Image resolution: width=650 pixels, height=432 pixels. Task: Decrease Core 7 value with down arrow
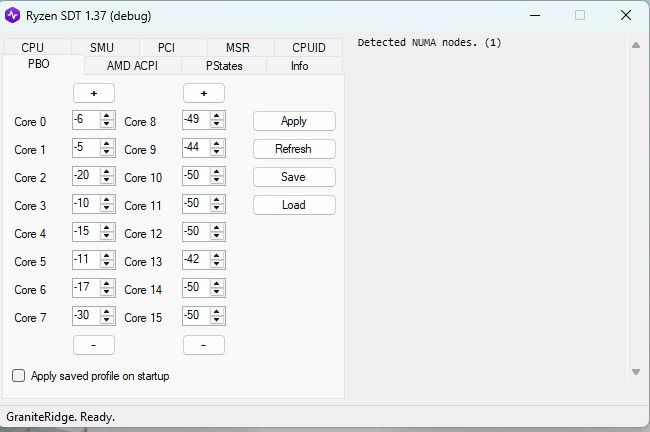click(x=107, y=320)
